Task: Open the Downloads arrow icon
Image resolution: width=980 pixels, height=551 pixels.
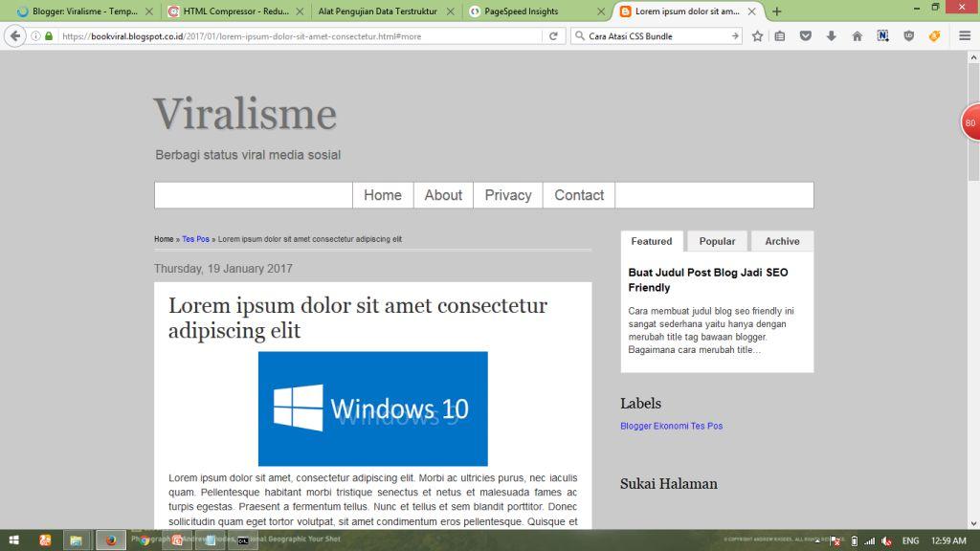Action: (832, 36)
